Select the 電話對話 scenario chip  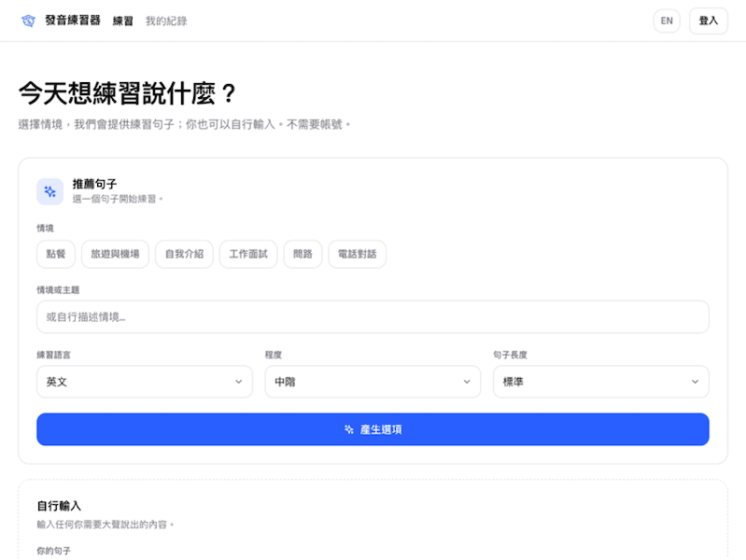tap(358, 254)
